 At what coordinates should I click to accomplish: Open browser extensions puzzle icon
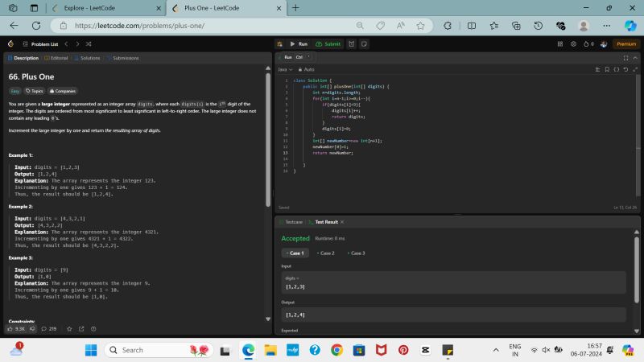[448, 26]
